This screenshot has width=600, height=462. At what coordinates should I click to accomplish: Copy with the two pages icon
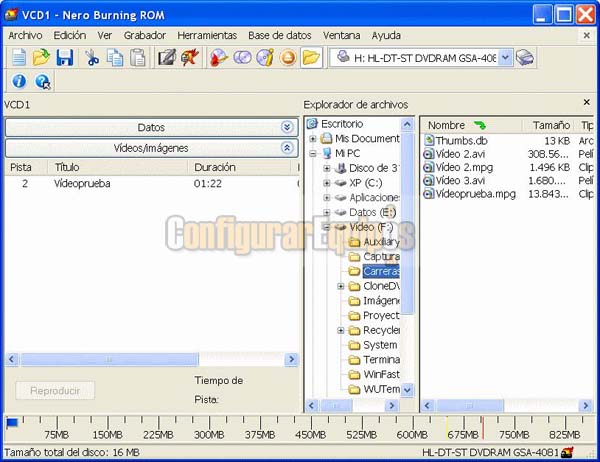tap(115, 58)
